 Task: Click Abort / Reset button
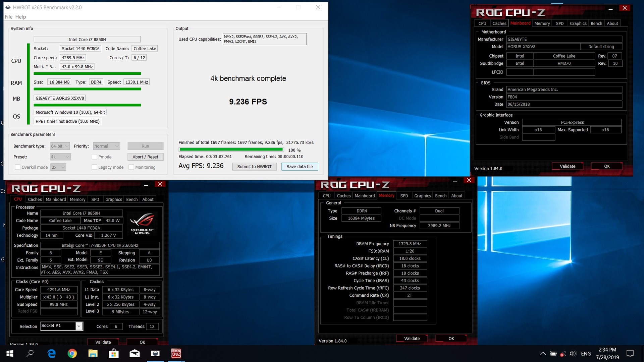[145, 157]
